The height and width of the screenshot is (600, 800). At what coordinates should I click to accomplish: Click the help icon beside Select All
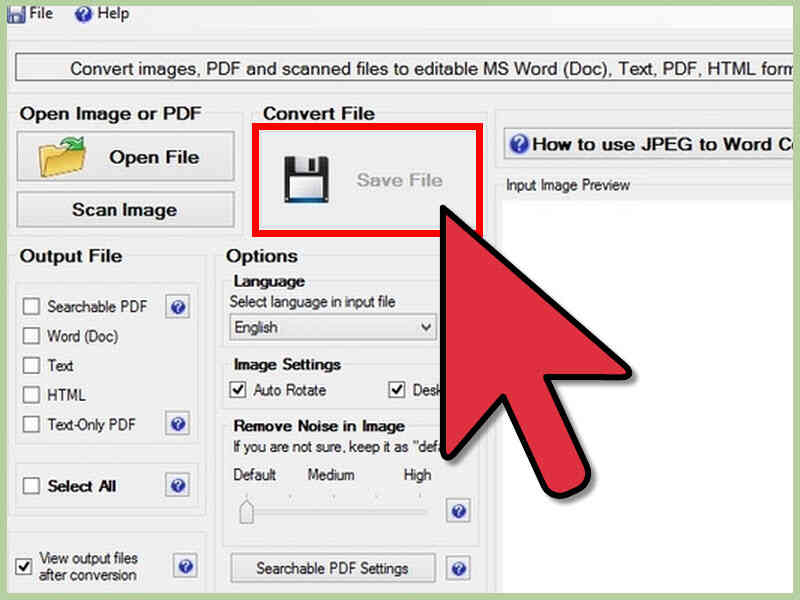tap(177, 486)
